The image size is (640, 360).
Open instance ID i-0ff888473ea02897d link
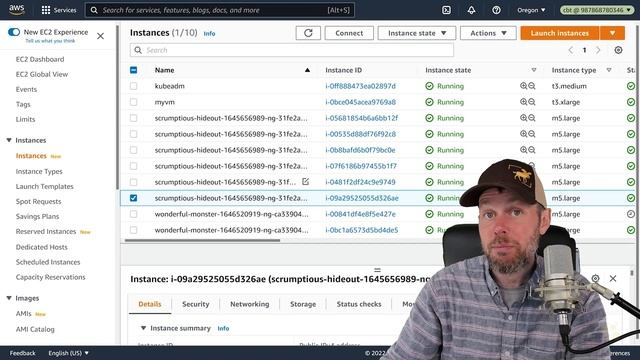pos(360,86)
